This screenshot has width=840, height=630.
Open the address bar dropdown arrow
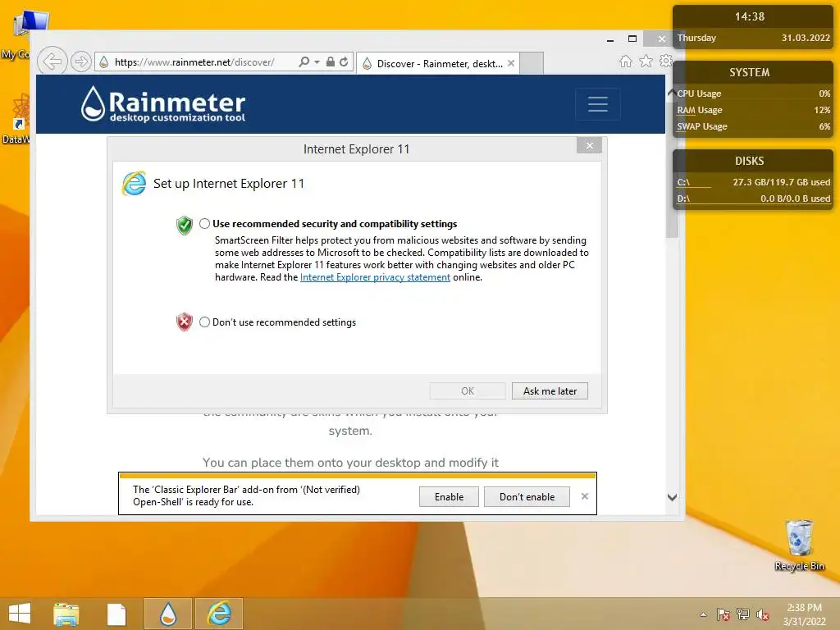tap(317, 62)
